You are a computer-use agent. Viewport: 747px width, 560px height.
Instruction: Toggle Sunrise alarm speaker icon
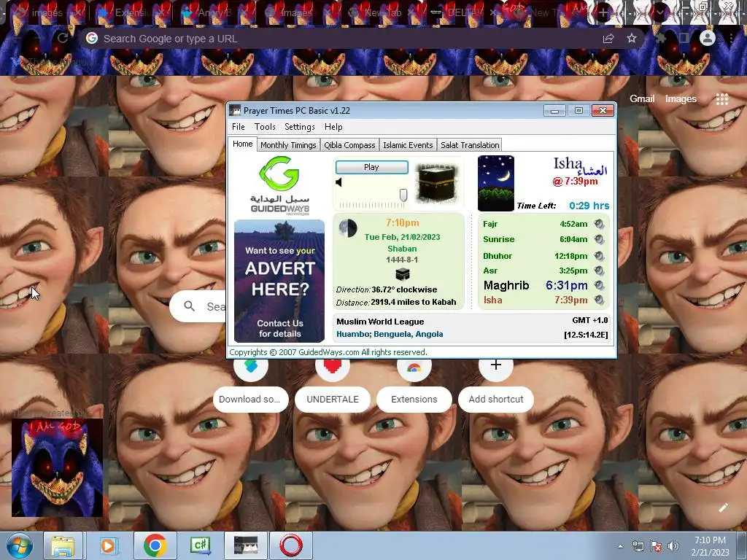coord(600,239)
